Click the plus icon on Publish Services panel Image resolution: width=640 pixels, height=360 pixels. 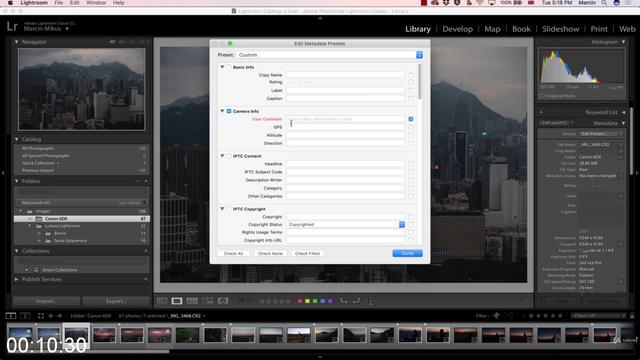pos(146,279)
